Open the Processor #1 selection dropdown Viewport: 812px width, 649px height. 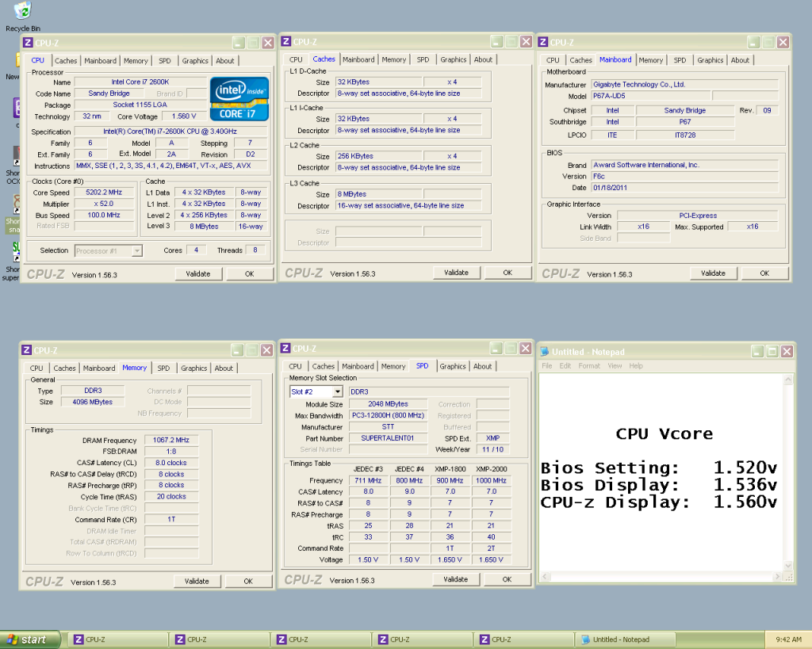[x=136, y=250]
